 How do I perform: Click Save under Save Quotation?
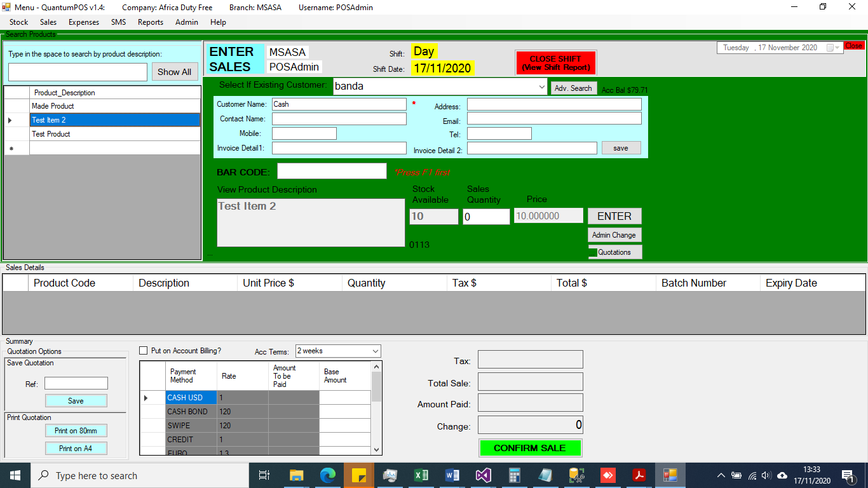pyautogui.click(x=76, y=401)
